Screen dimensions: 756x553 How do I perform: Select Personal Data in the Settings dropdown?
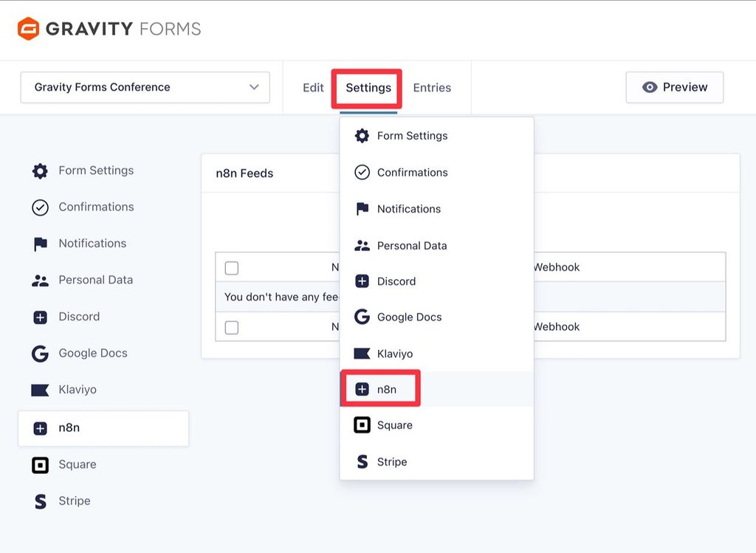(437, 245)
